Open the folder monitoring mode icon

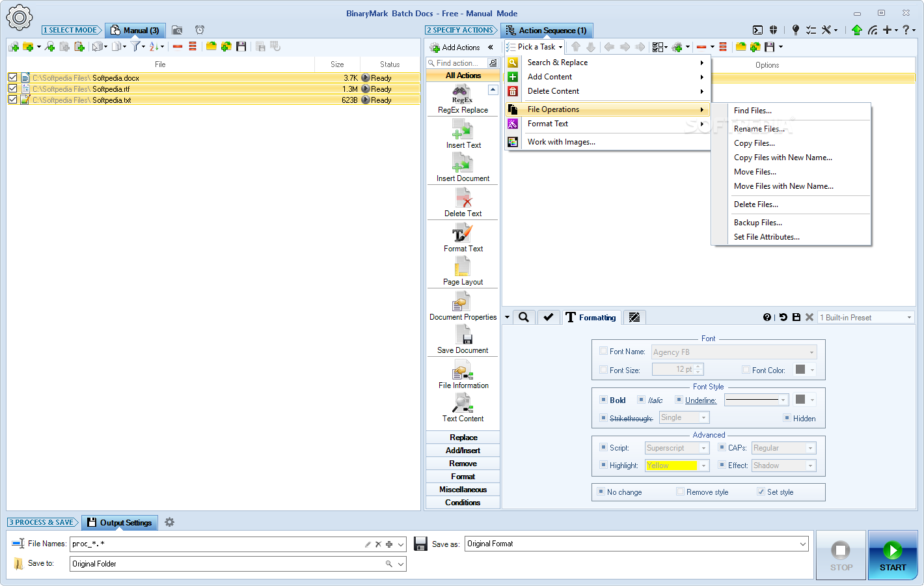pos(177,30)
